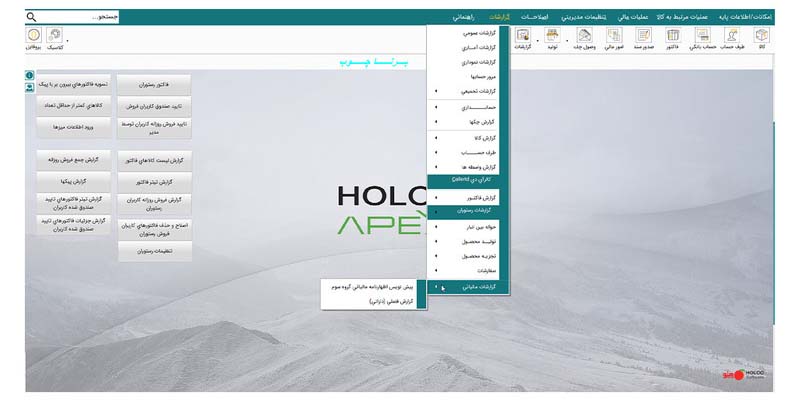
Task: Click the وصول چک (cheque collection) envelope icon
Action: pos(584,36)
